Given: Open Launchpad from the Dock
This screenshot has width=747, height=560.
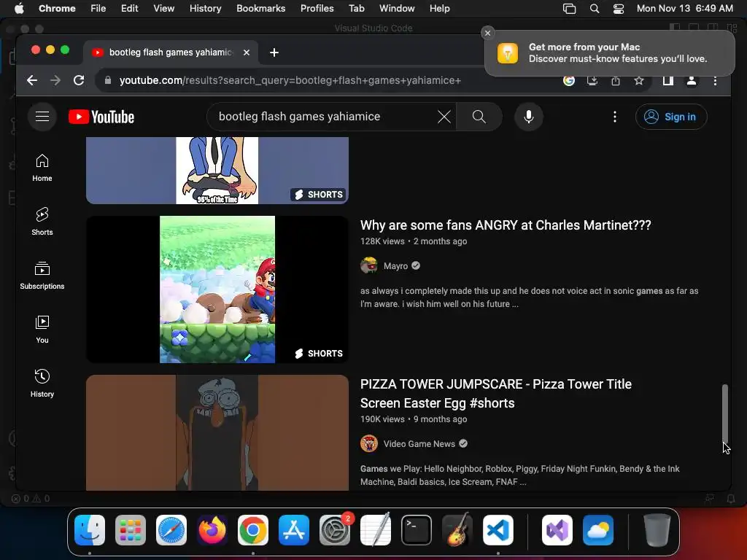Looking at the screenshot, I should [x=131, y=530].
